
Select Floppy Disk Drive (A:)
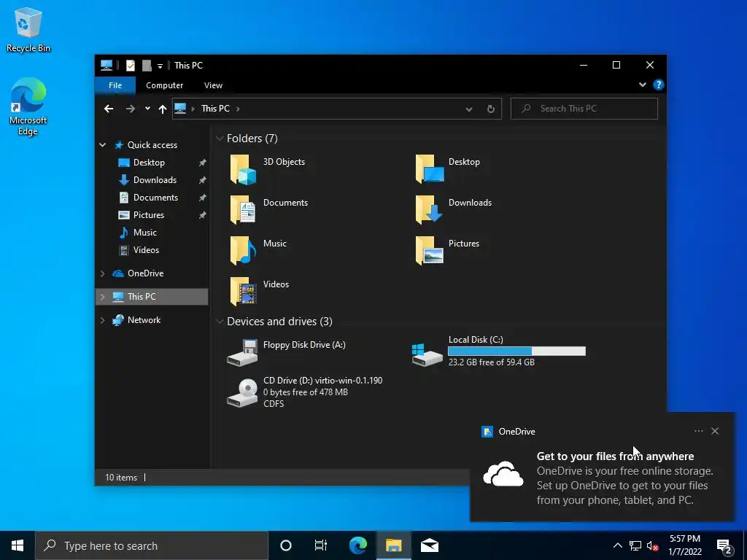click(x=286, y=352)
